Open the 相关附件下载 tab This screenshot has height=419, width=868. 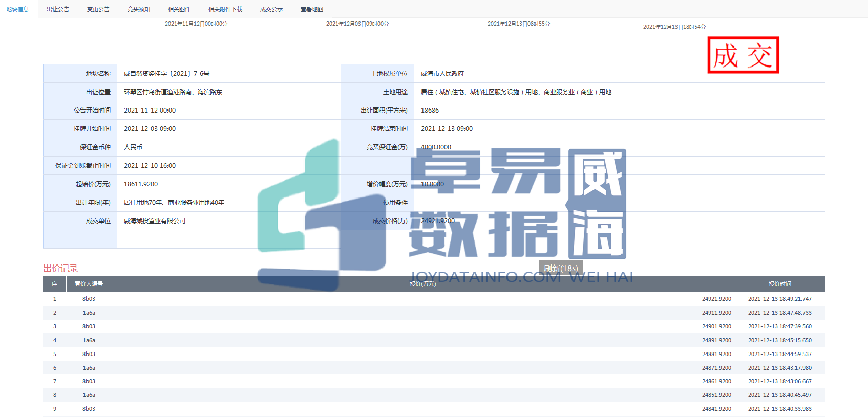pyautogui.click(x=225, y=9)
